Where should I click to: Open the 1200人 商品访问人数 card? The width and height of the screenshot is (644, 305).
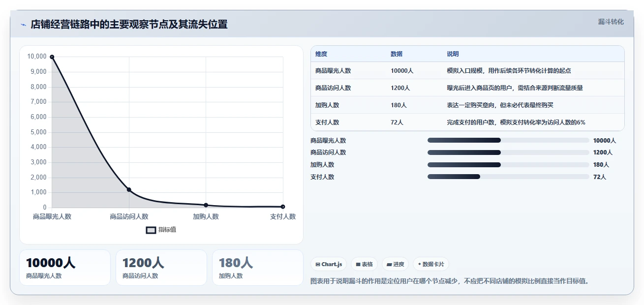tap(161, 268)
